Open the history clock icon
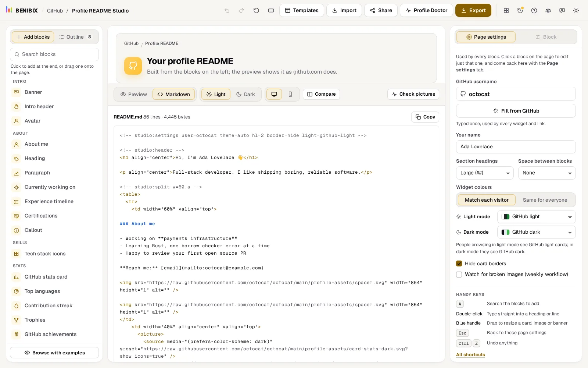588x368 pixels. [520, 11]
